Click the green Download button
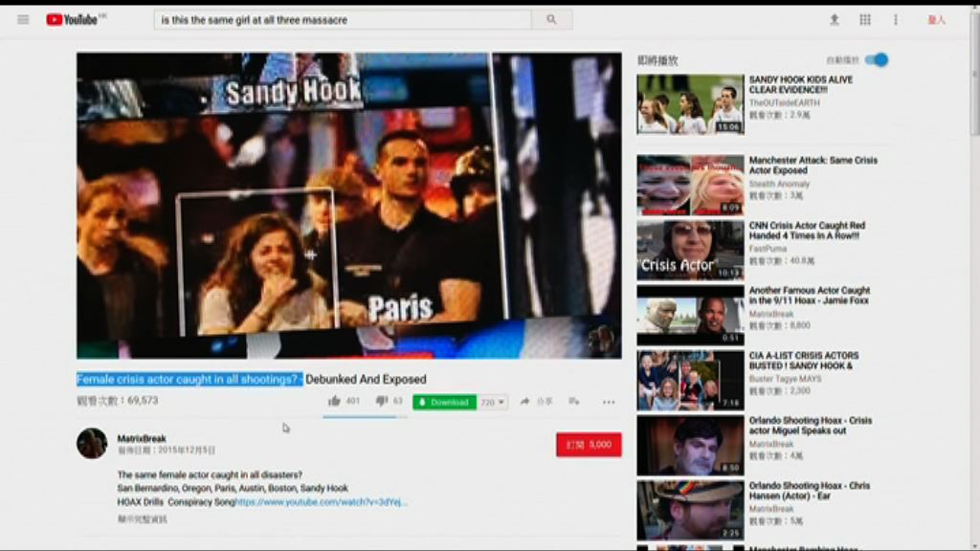The image size is (980, 551). click(444, 403)
